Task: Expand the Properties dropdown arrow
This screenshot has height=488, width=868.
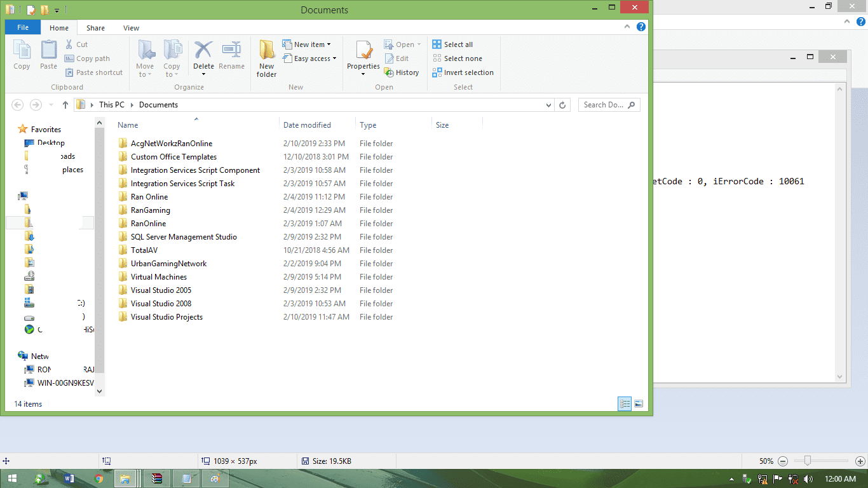Action: click(x=363, y=74)
